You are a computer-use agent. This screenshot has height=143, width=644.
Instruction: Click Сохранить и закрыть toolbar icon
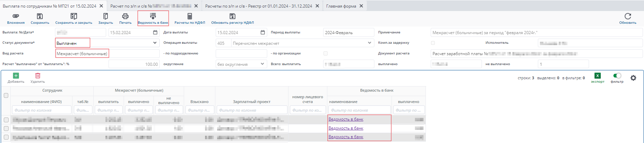[74, 16]
